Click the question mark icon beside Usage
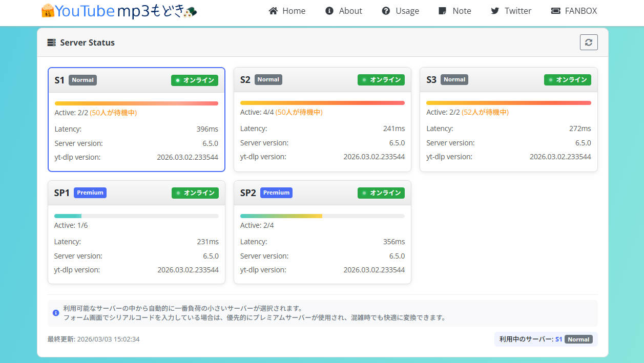644x363 pixels. 385,11
